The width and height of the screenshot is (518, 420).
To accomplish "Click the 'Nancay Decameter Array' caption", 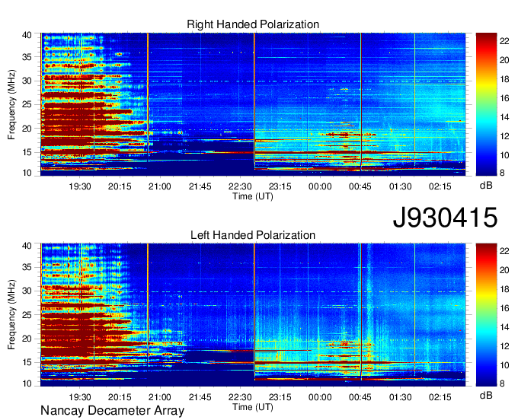I will coord(112,410).
